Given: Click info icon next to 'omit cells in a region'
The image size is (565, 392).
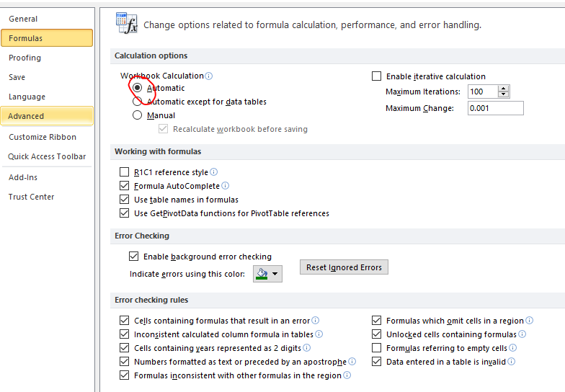Looking at the screenshot, I should click(x=529, y=320).
